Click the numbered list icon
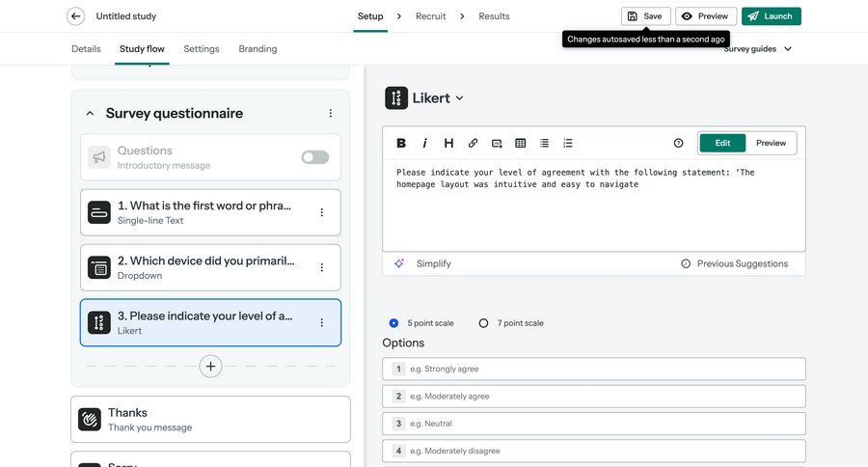The image size is (868, 467). 568,143
